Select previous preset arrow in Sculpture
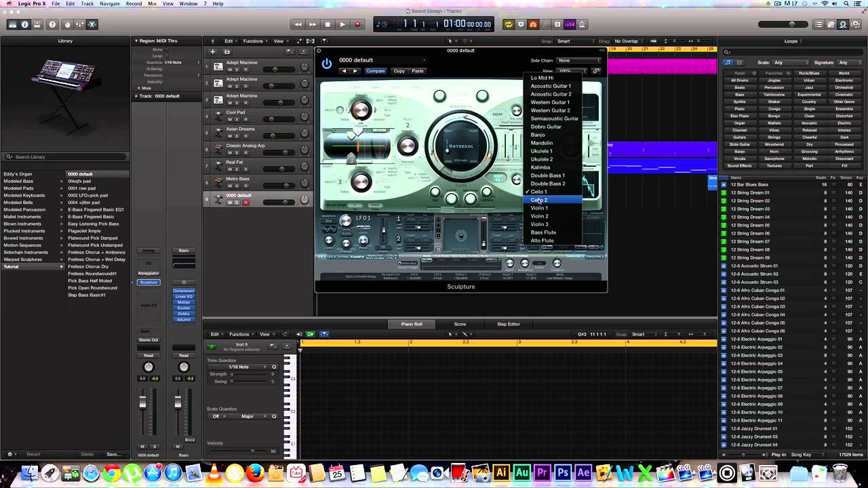The height and width of the screenshot is (488, 868). coord(344,70)
